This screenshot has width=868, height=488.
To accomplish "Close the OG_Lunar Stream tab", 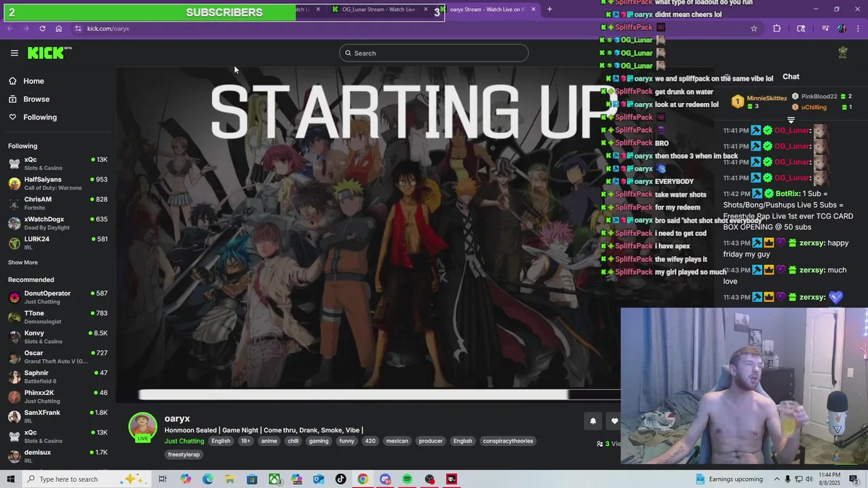I will point(426,9).
